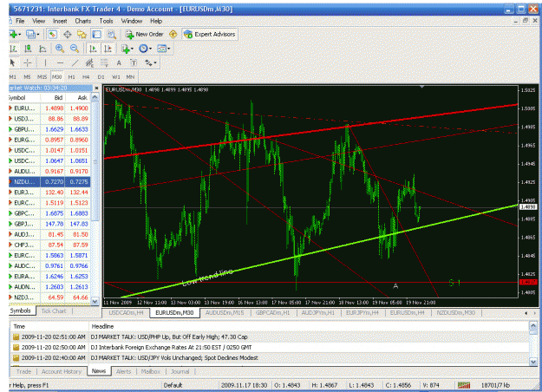Toggle the Market Watch panel icon
The height and width of the screenshot is (392, 542).
(x=53, y=34)
